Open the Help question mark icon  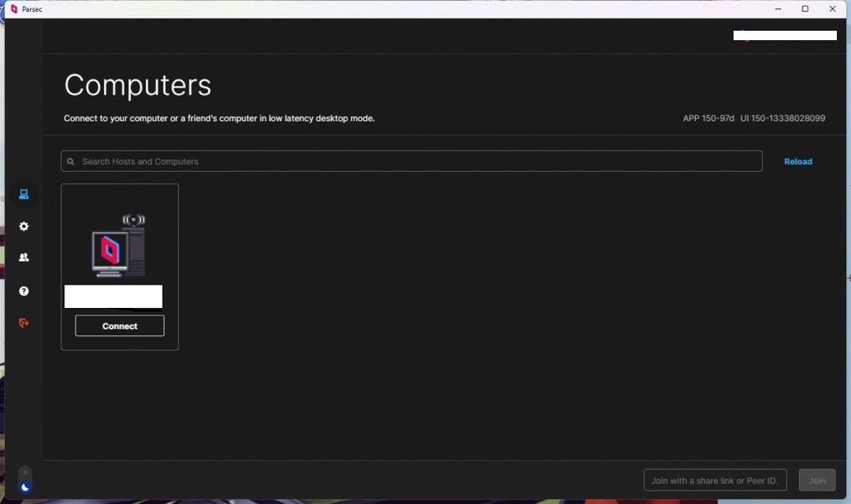[24, 291]
